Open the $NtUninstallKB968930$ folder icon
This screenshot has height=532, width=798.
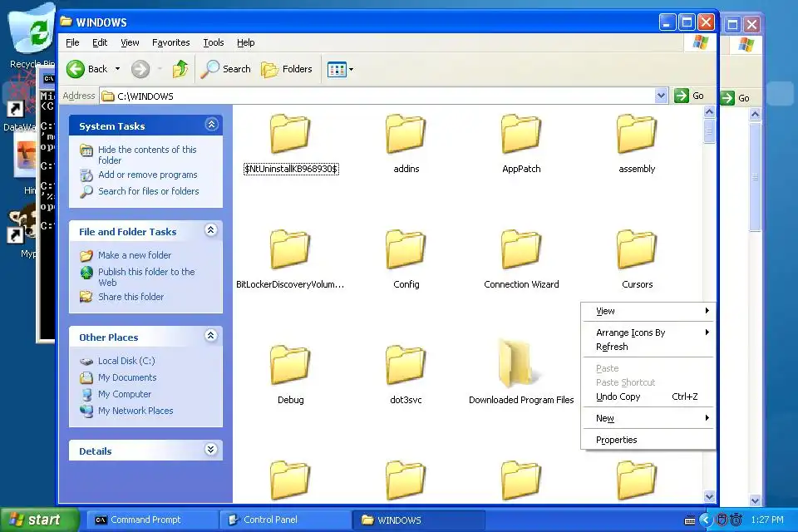290,134
